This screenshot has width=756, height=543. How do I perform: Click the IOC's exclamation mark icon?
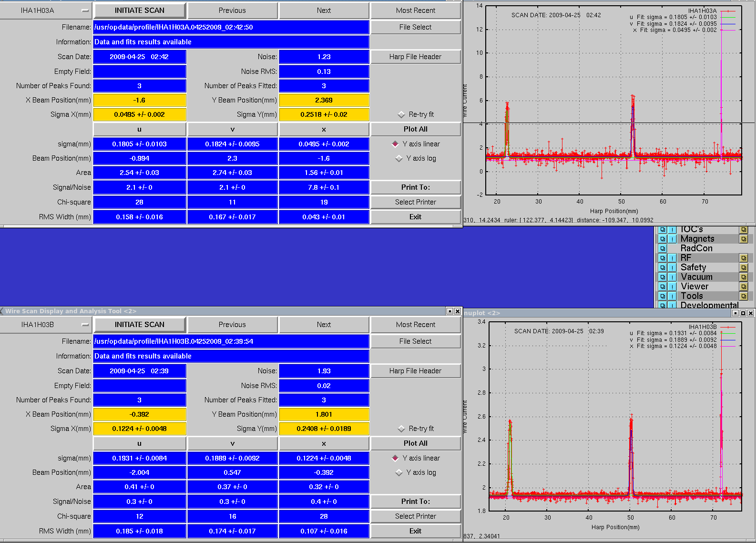coord(672,230)
